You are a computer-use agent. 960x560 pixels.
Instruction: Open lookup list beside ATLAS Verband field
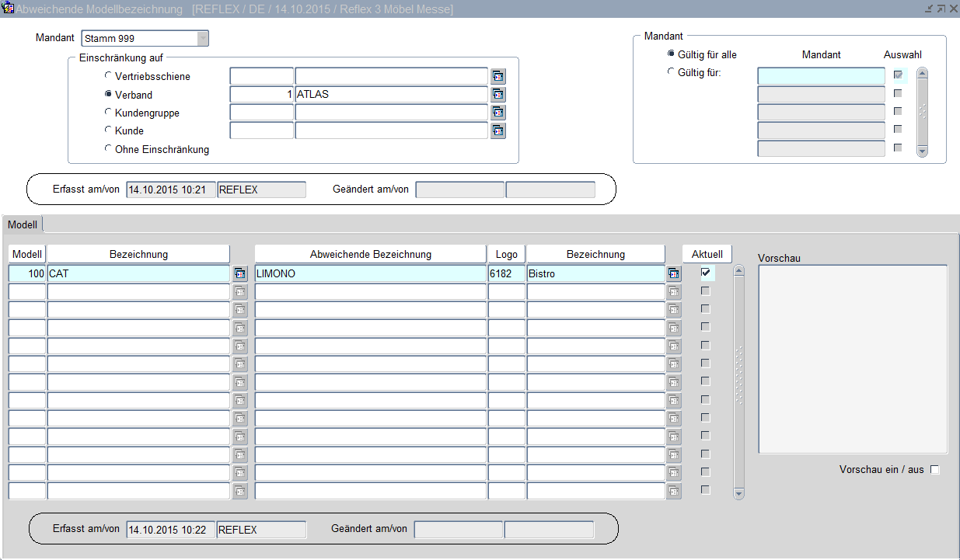pos(498,94)
